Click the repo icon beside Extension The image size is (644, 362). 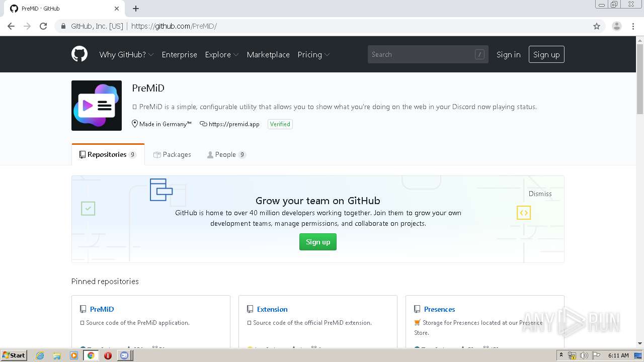[250, 309]
